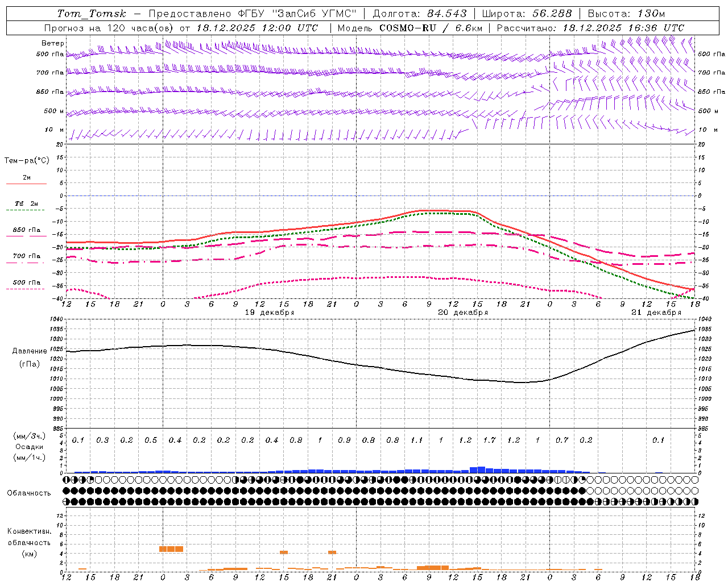Image resolution: width=728 pixels, height=582 pixels.
Task: Click the '(мм/3ч.)' precipitation unit label
Action: coord(30,436)
